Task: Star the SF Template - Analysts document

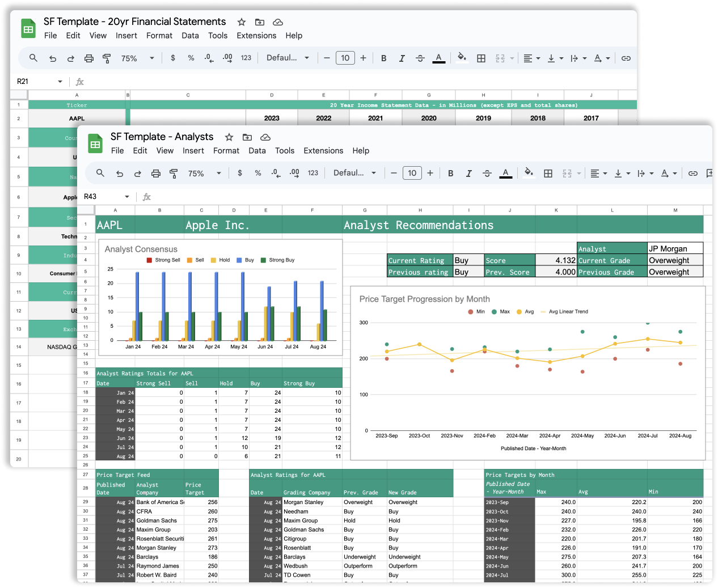Action: point(229,137)
